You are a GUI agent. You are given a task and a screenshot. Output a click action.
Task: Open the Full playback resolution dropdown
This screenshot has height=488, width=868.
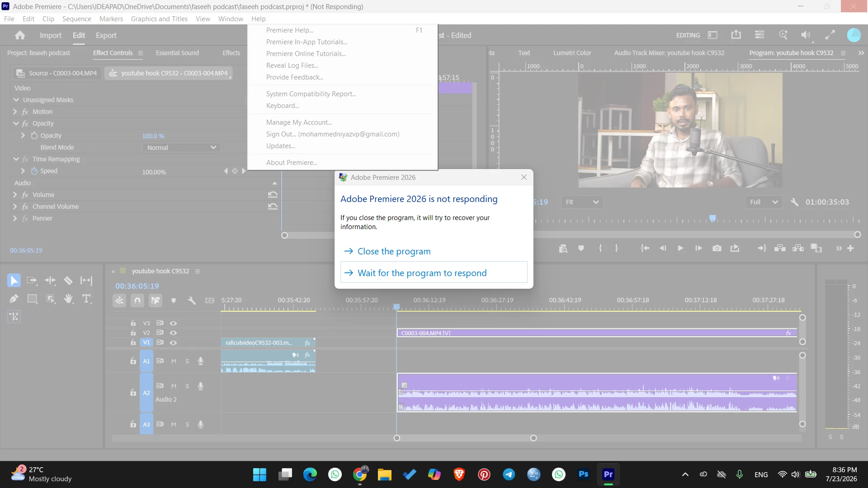coord(764,202)
